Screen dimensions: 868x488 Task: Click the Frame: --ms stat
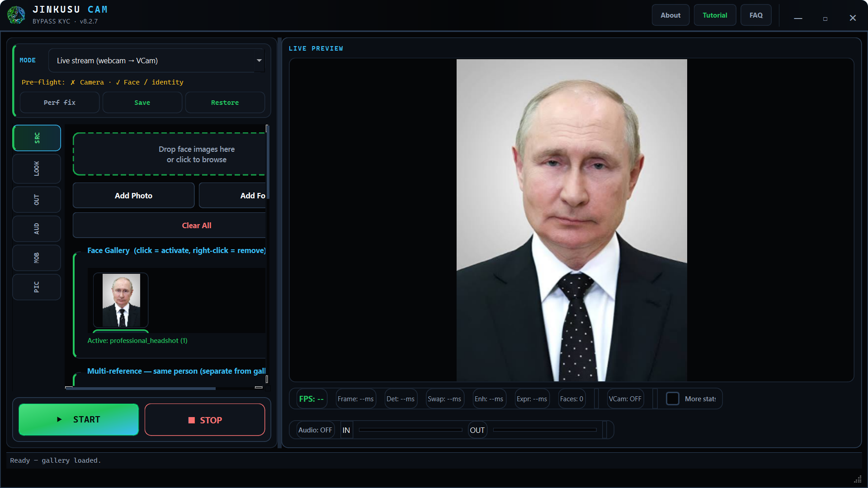tap(356, 399)
